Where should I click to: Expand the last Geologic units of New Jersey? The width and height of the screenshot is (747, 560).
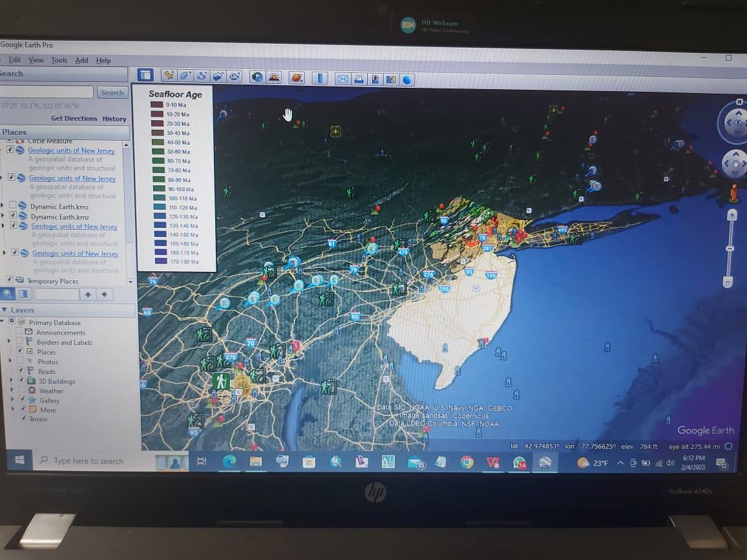click(x=5, y=253)
